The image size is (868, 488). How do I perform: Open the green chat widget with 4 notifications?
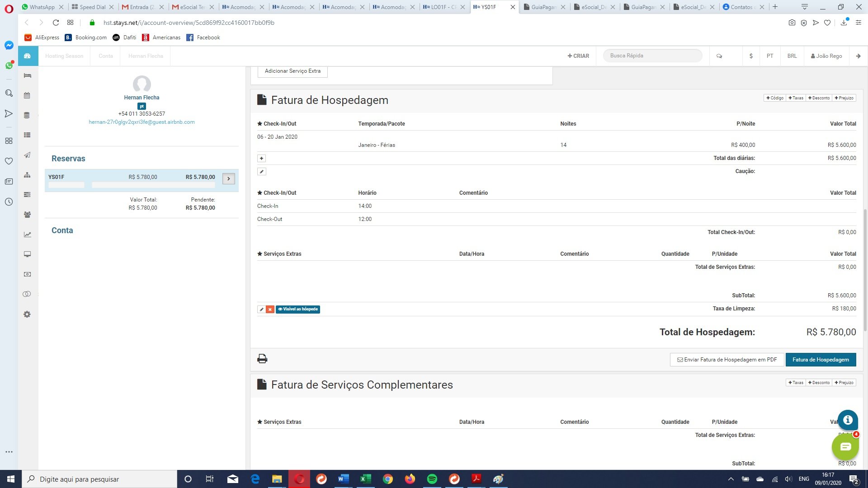point(845,446)
